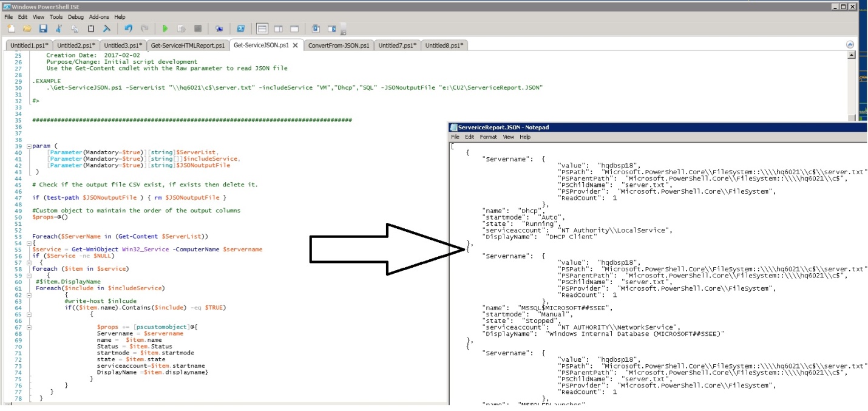The image size is (868, 411).
Task: Start PowerShell in a separate window icon
Action: (x=240, y=29)
